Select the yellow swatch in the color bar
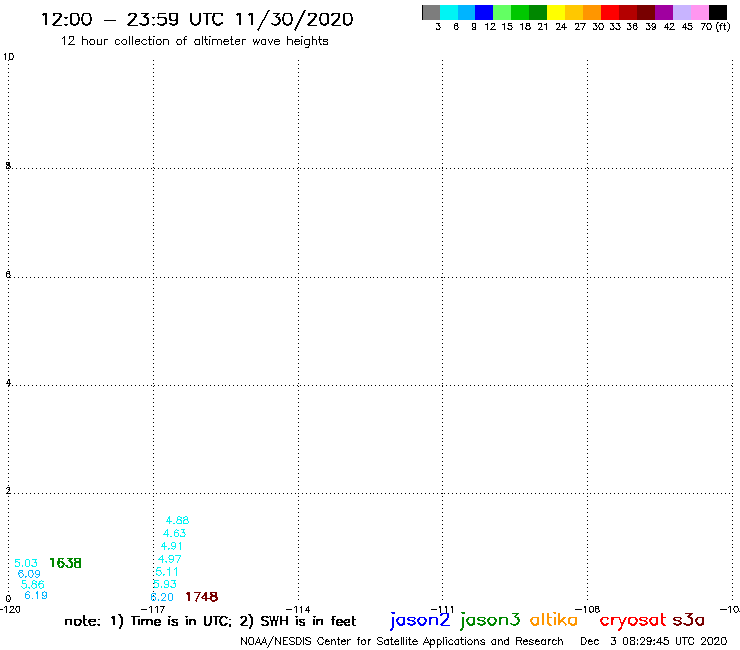This screenshot has height=650, width=740. pos(556,13)
